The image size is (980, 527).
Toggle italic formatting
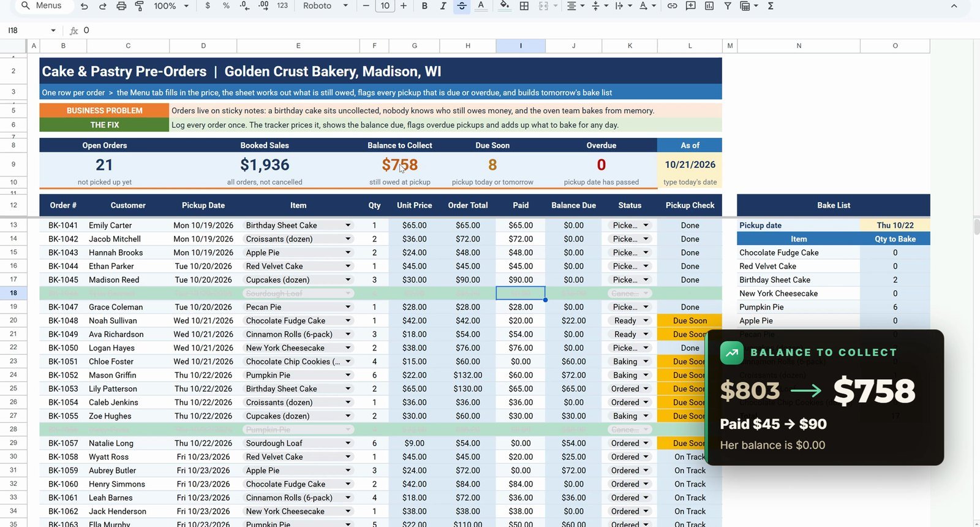pos(443,6)
